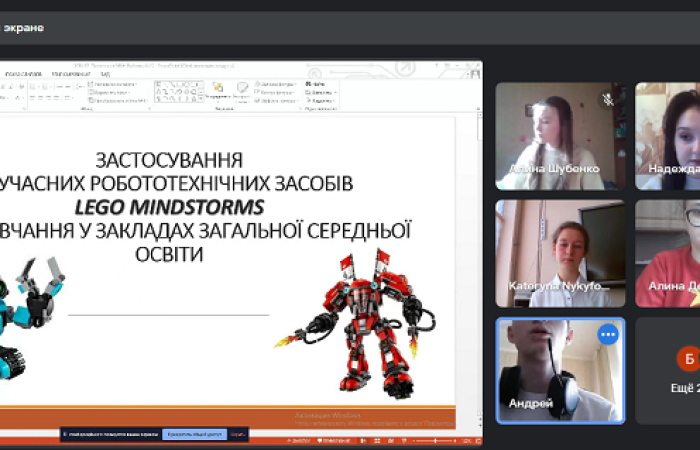700x450 pixels.
Task: Click the blue stop sharing button
Action: tap(194, 435)
